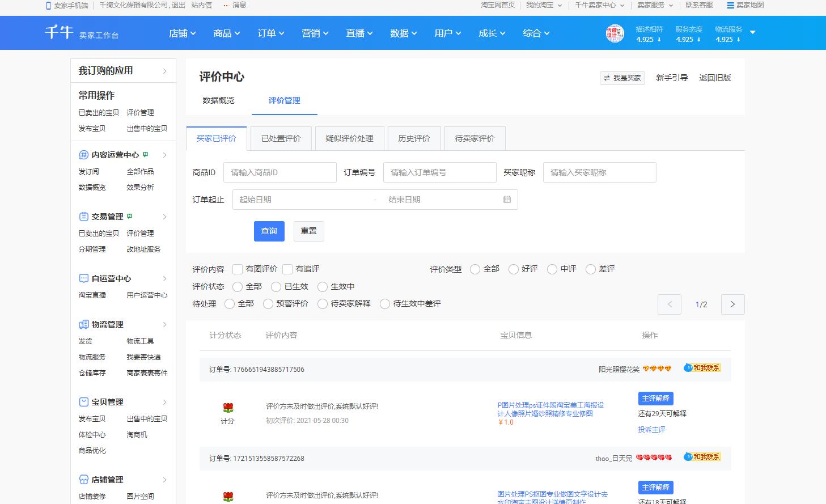Click the 千牛 logo
The image size is (826, 504).
[x=60, y=32]
